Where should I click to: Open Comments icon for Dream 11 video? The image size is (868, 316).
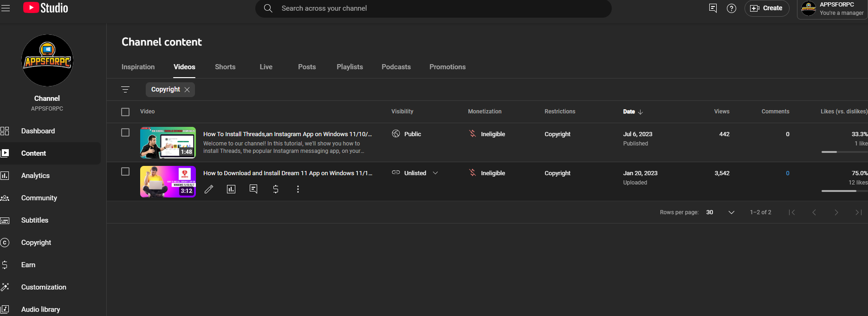(x=253, y=189)
